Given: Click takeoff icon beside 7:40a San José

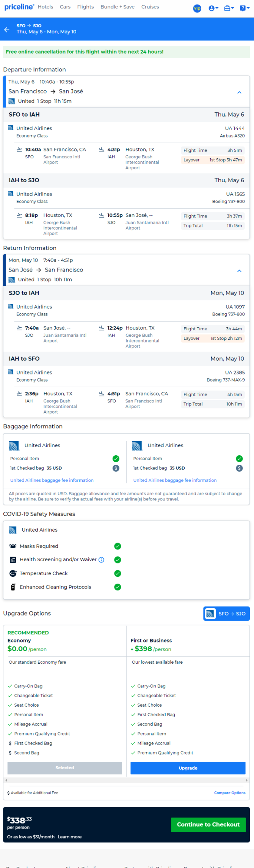Looking at the screenshot, I should pos(19,328).
